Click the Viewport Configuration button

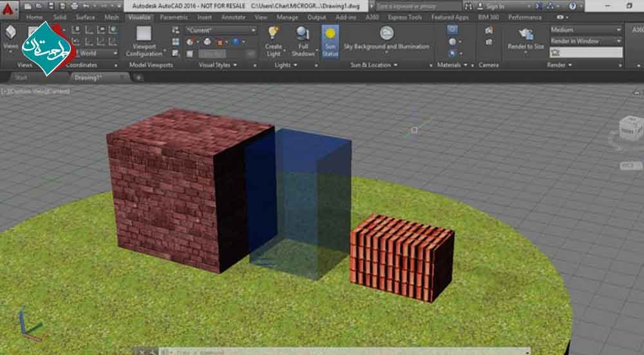point(144,42)
